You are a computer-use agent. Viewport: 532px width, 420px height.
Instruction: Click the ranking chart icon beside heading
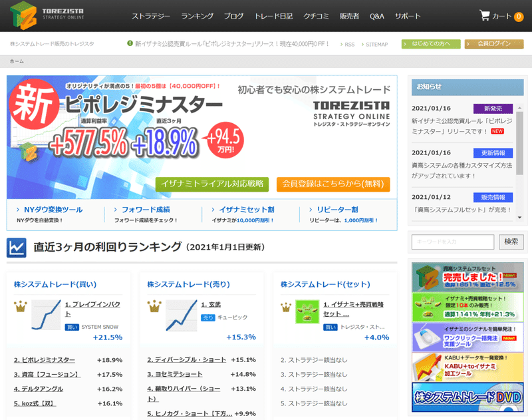[x=16, y=248]
